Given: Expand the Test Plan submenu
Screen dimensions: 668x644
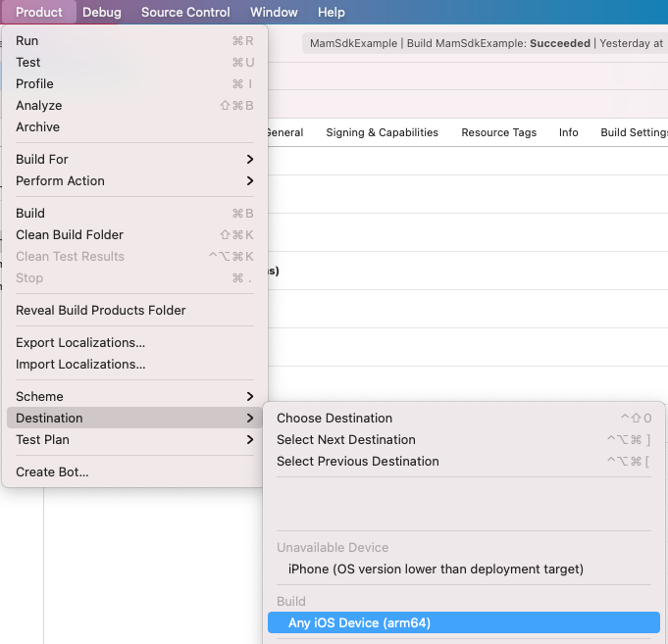Looking at the screenshot, I should point(134,440).
